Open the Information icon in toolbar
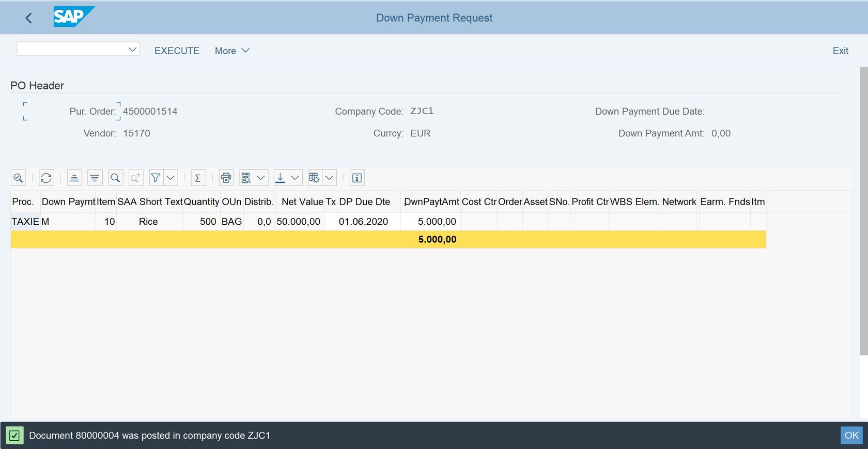Screen dimensions: 868x449 (x=357, y=178)
